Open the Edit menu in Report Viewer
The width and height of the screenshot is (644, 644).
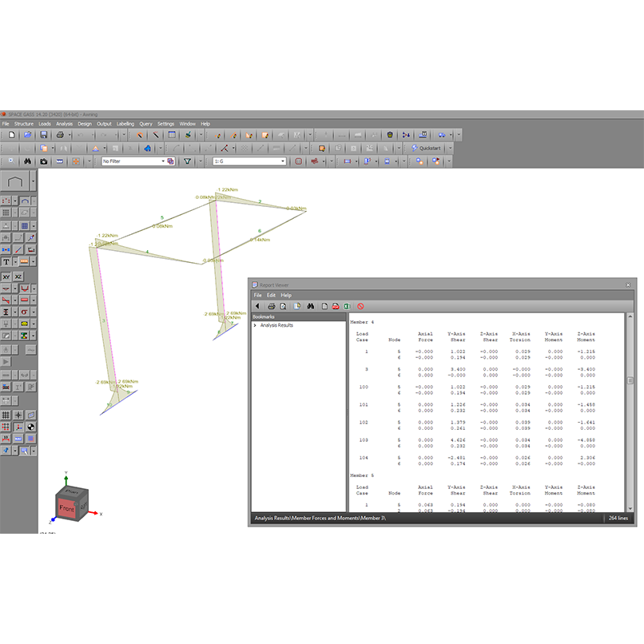[x=272, y=296]
